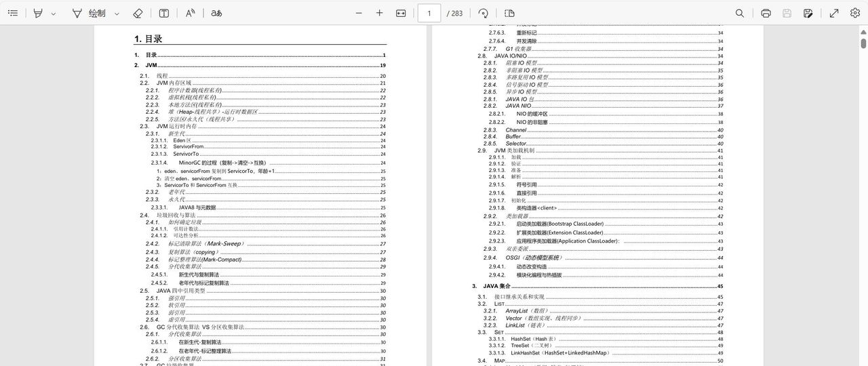868x366 pixels.
Task: Click the 绘制 draw tool button
Action: tap(89, 13)
